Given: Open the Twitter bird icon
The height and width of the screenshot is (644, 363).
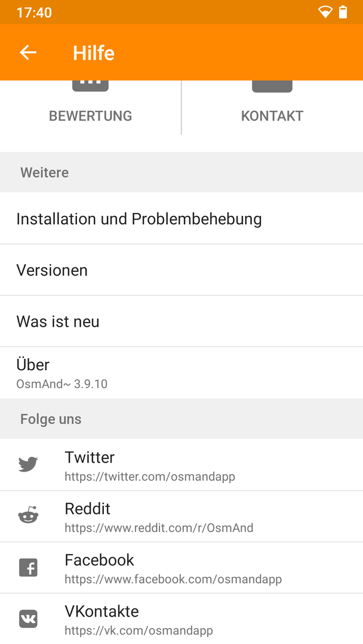Looking at the screenshot, I should point(29,465).
